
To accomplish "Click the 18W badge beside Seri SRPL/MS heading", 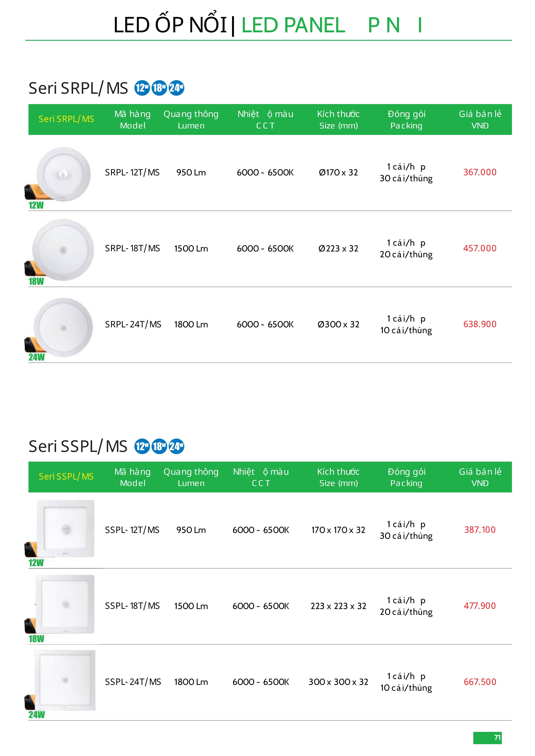I will click(159, 88).
